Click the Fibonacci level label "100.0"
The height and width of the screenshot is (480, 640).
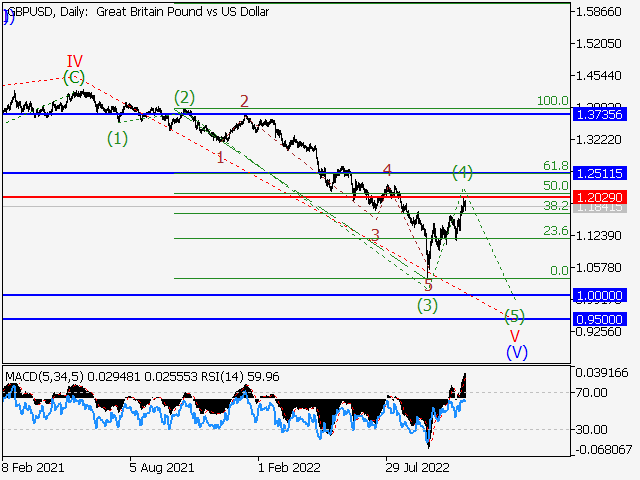tap(553, 100)
